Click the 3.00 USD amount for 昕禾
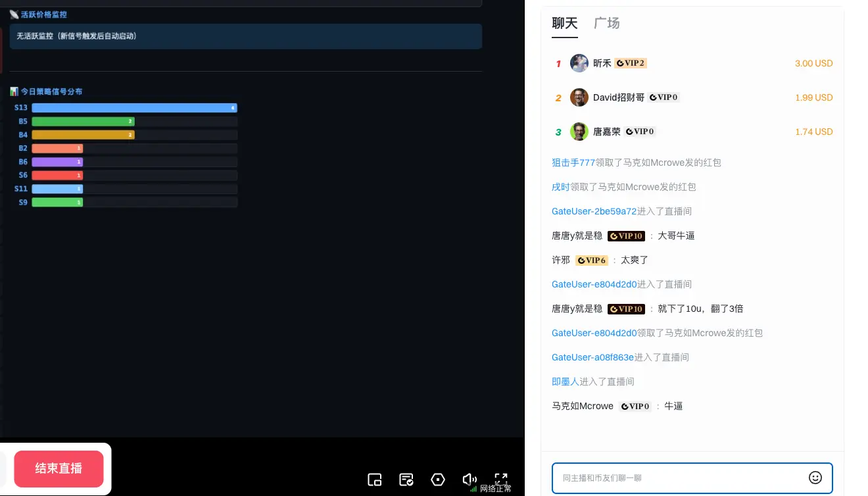The width and height of the screenshot is (868, 496). coord(814,63)
